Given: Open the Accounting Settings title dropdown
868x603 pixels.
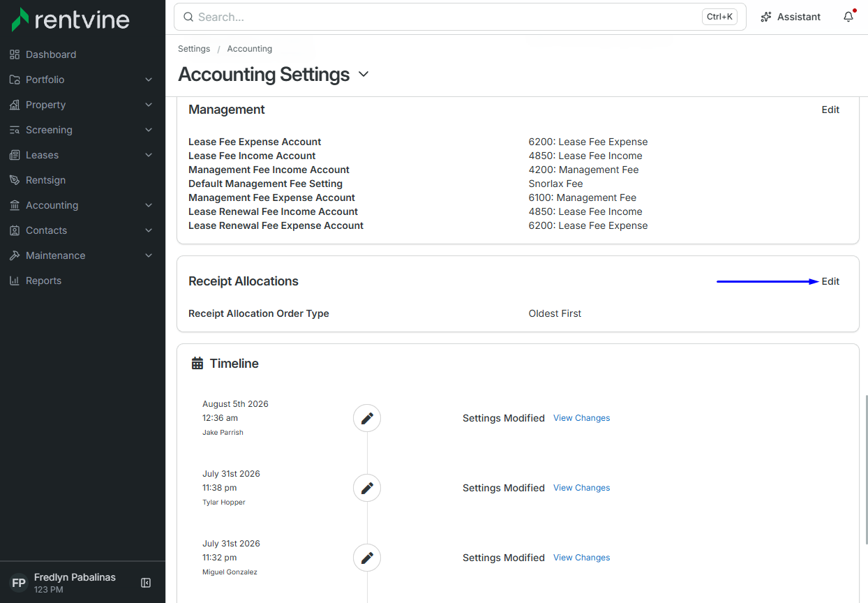Looking at the screenshot, I should click(364, 75).
